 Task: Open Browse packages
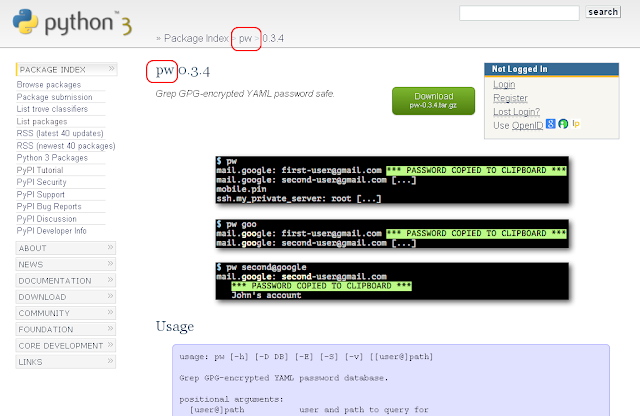(x=49, y=85)
